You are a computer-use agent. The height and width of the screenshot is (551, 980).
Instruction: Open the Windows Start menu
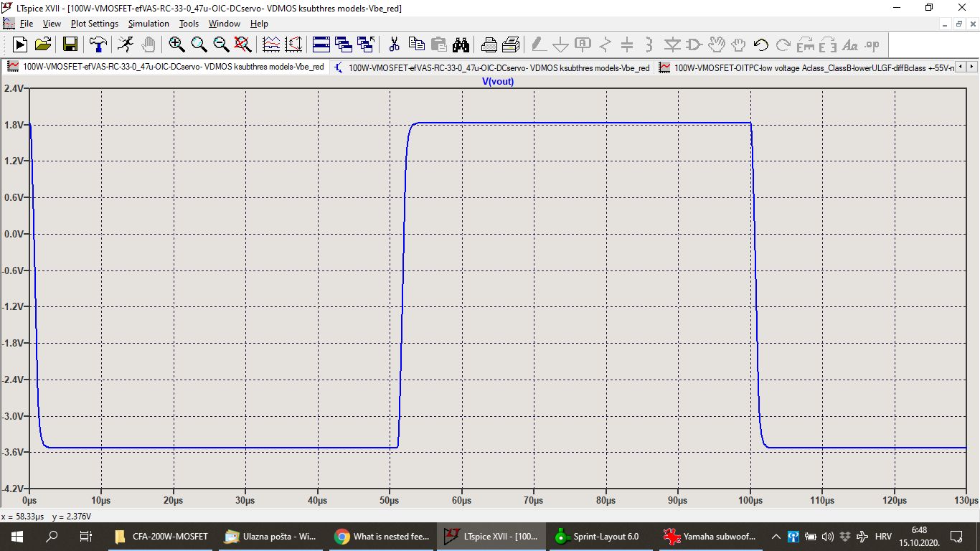pos(17,536)
